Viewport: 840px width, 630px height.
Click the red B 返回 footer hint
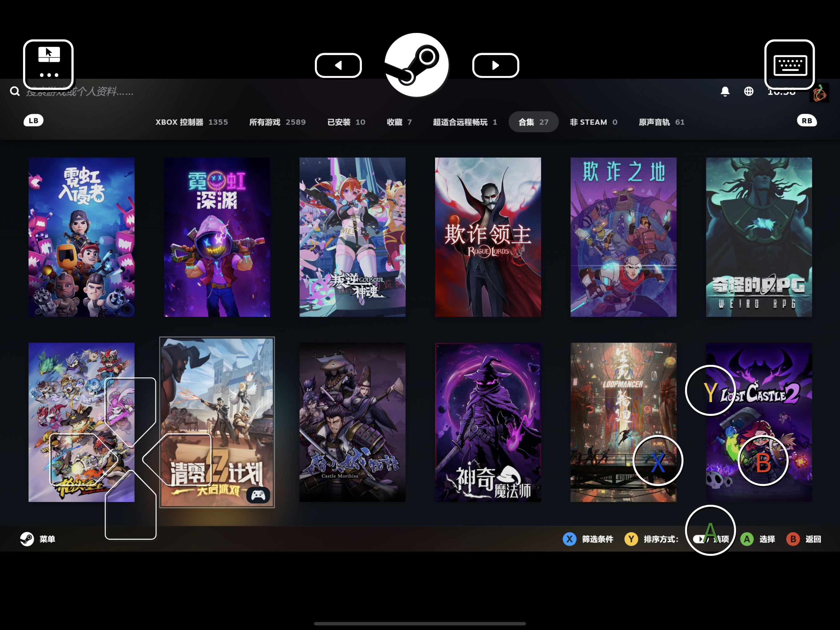[x=803, y=539]
